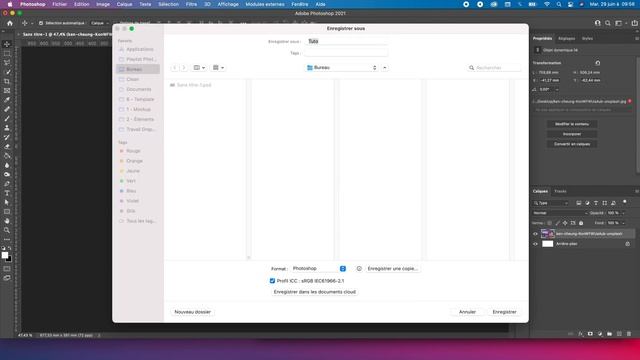Open the Format Photoshop dropdown
Viewport: 640px width, 360px height.
pyautogui.click(x=318, y=269)
